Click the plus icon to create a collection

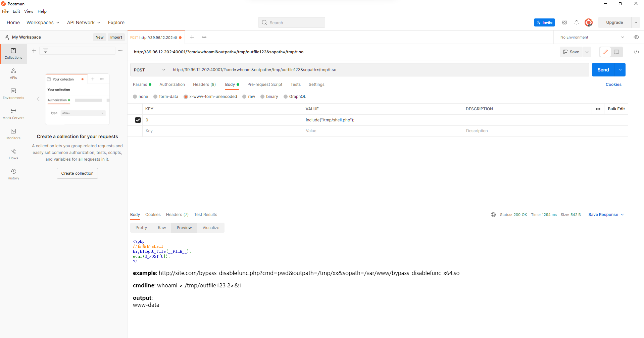[34, 51]
